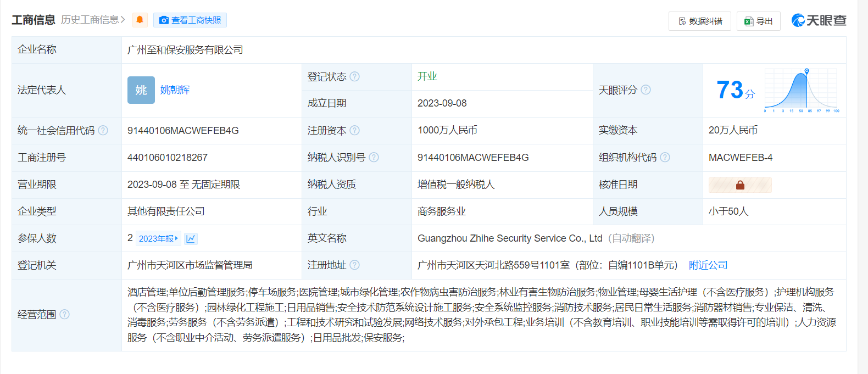Click help icon beside 经营范围
The image size is (868, 374).
coord(65,314)
